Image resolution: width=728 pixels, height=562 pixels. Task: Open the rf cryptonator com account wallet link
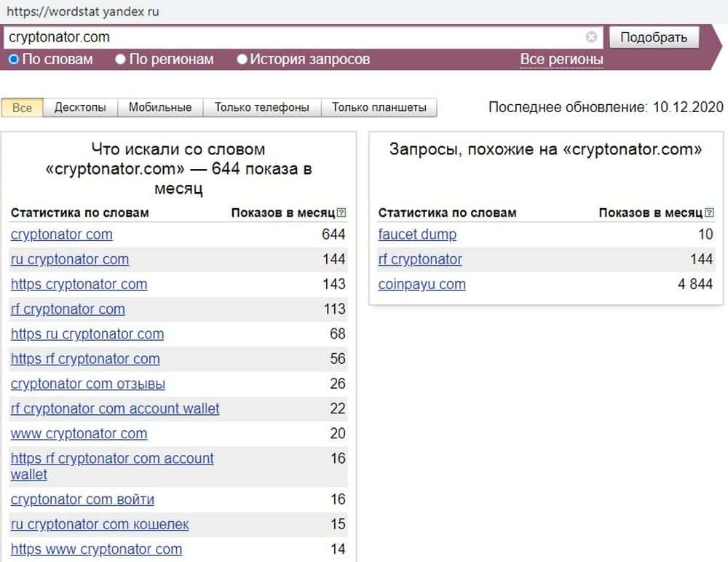click(x=115, y=408)
